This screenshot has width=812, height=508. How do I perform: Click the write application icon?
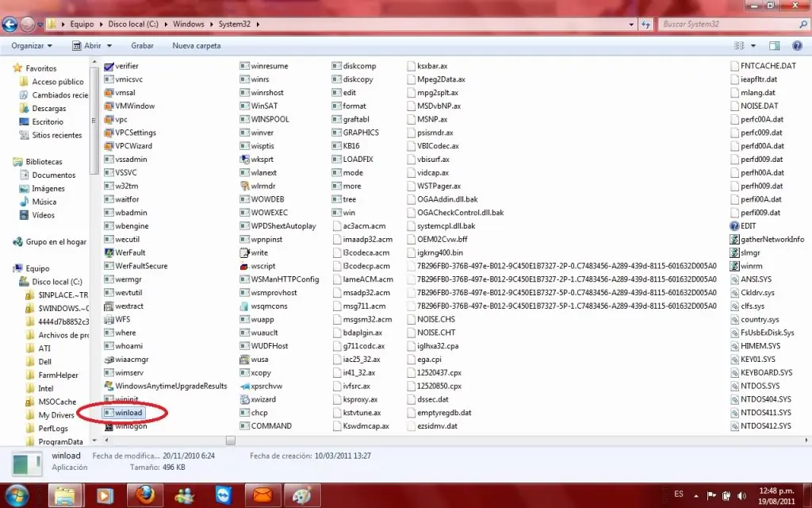point(244,252)
